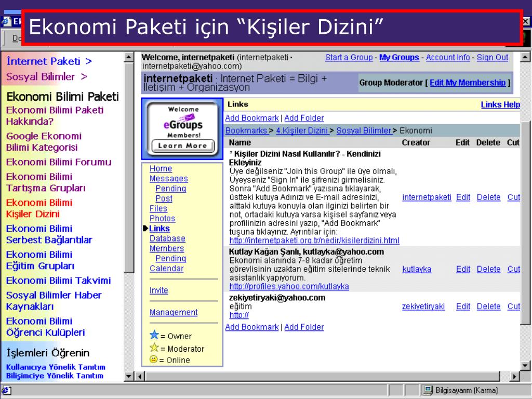Edit the Kutlay Kağan Şanlı entry
Image resolution: width=532 pixels, height=399 pixels.
pyautogui.click(x=463, y=269)
